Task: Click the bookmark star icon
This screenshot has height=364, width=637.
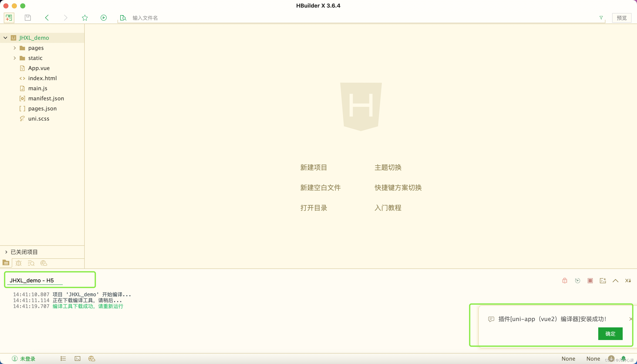Action: point(85,18)
